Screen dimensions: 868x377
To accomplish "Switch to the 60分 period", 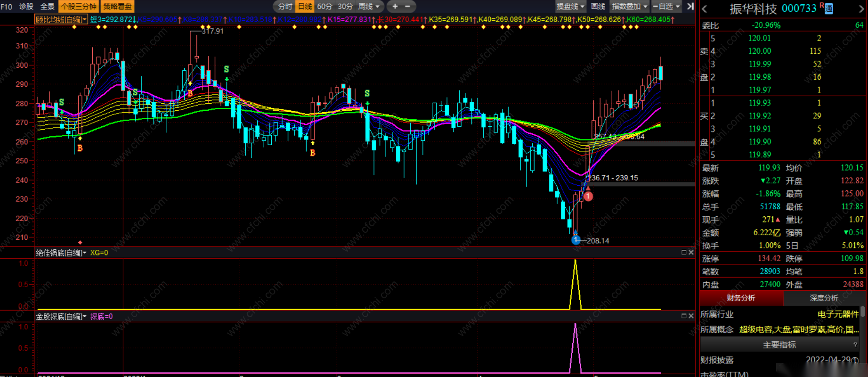I will point(324,6).
